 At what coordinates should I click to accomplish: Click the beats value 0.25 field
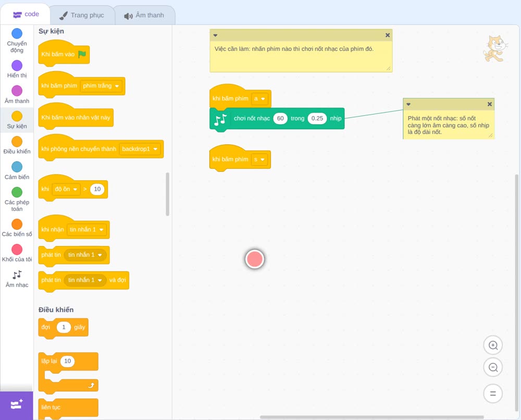[317, 119]
